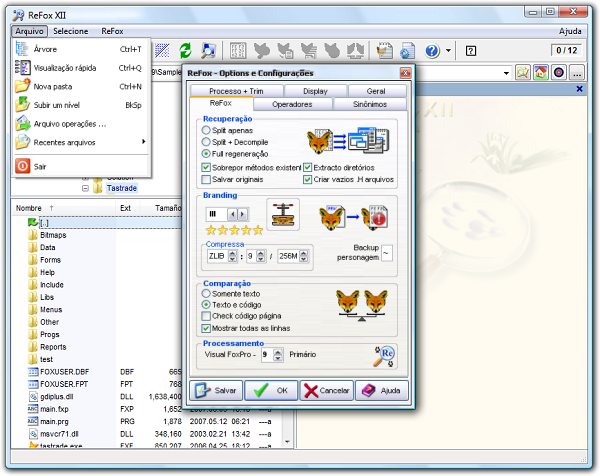Click the Cancelar button
The width and height of the screenshot is (600, 476).
pyautogui.click(x=327, y=390)
